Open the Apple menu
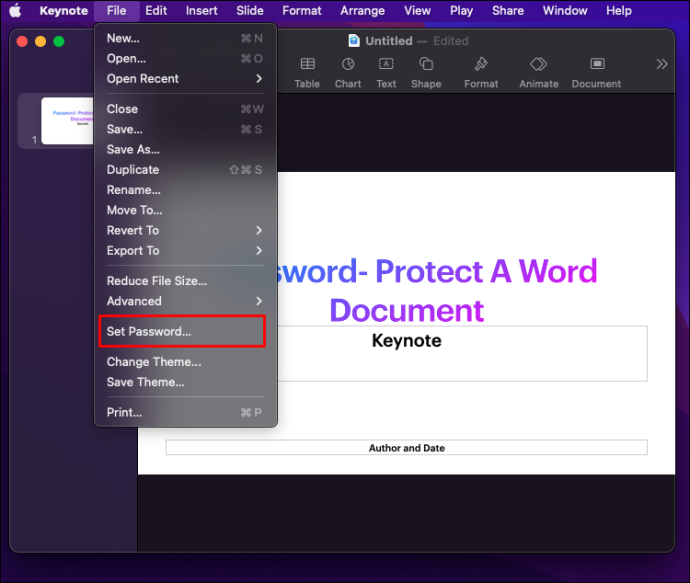The image size is (690, 583). pos(15,11)
